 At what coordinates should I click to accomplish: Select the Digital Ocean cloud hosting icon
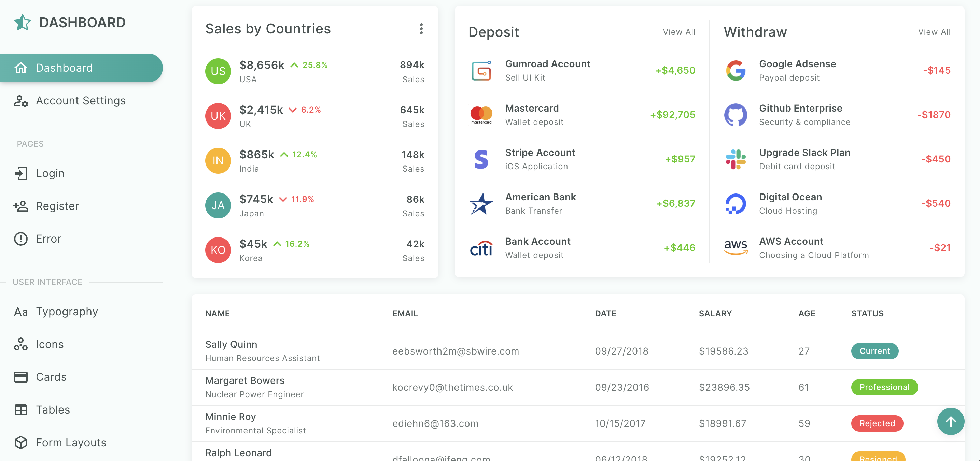[736, 203]
